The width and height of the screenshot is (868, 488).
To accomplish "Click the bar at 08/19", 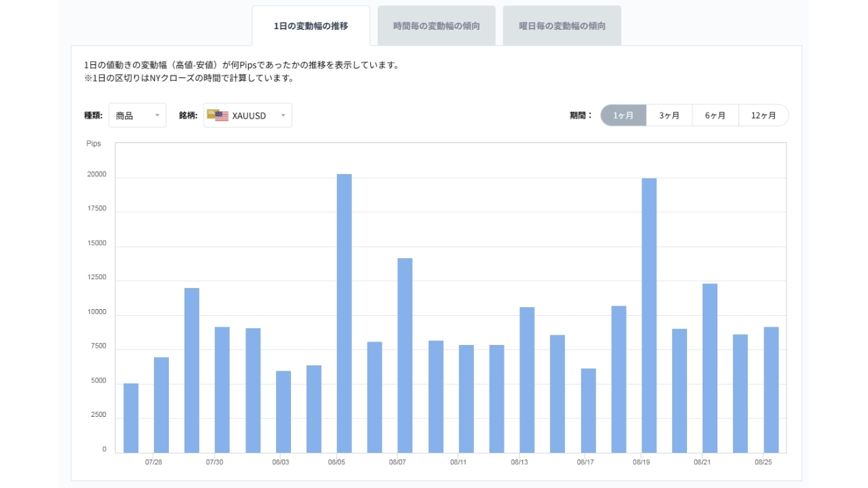I will click(x=649, y=315).
